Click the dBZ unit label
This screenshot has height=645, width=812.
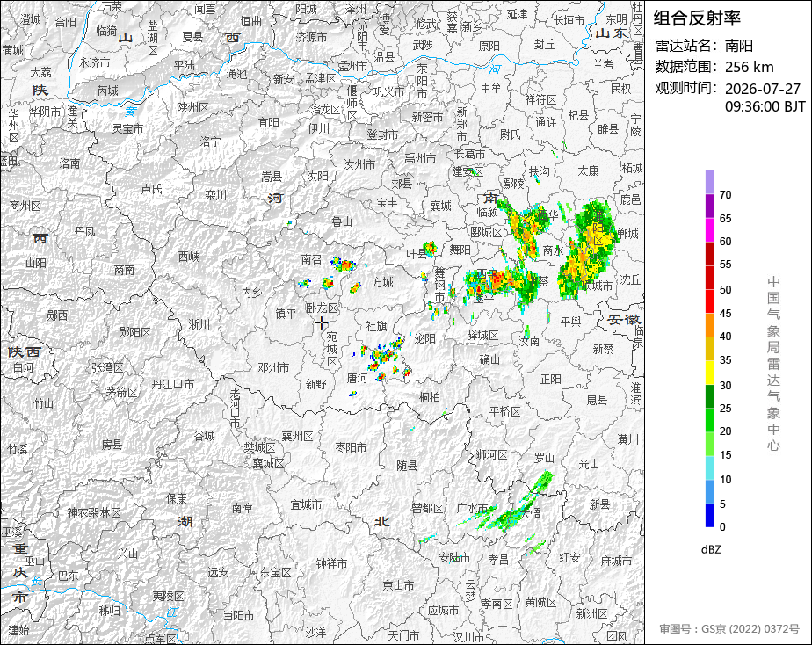(710, 550)
